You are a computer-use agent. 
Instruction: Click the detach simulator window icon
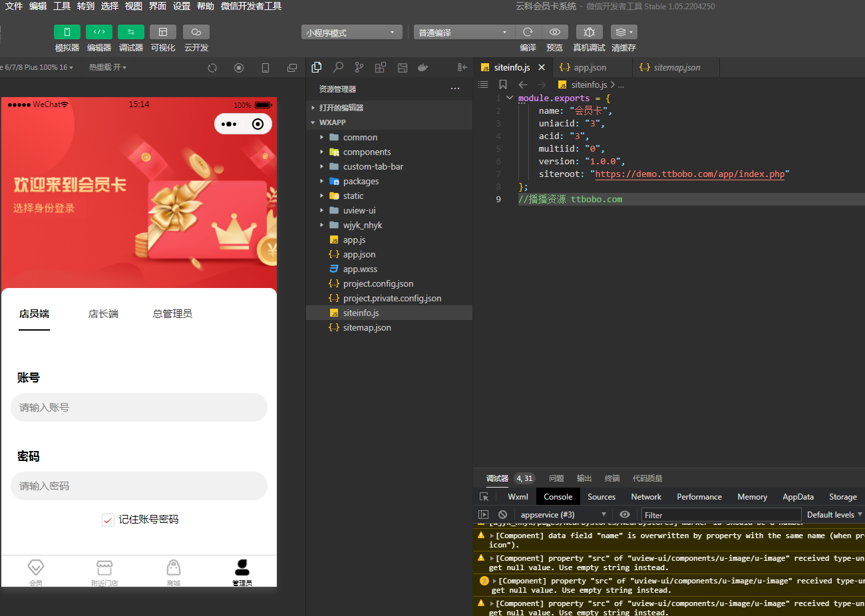click(292, 68)
